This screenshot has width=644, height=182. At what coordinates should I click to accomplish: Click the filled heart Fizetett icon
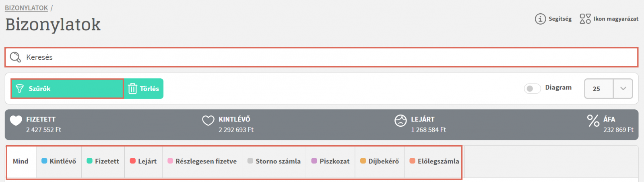pyautogui.click(x=16, y=120)
